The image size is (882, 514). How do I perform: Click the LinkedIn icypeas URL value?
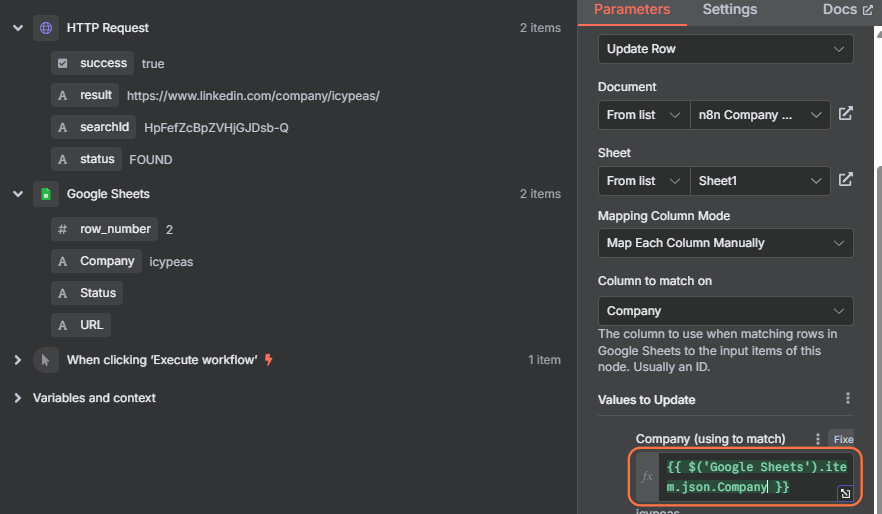253,96
